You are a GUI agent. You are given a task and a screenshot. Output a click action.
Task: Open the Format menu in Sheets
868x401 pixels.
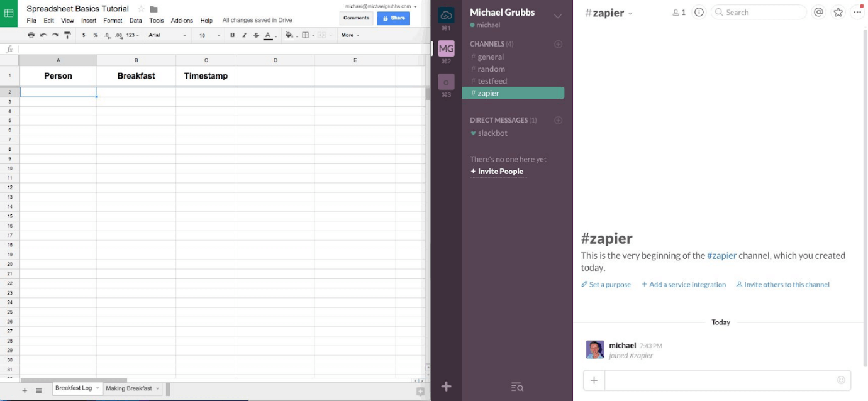pos(113,21)
